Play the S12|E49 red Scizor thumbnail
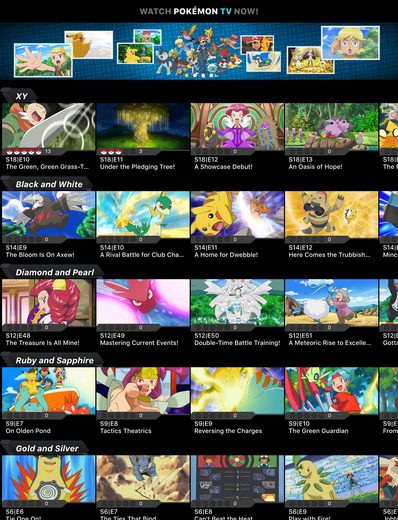The image size is (398, 520). click(143, 302)
